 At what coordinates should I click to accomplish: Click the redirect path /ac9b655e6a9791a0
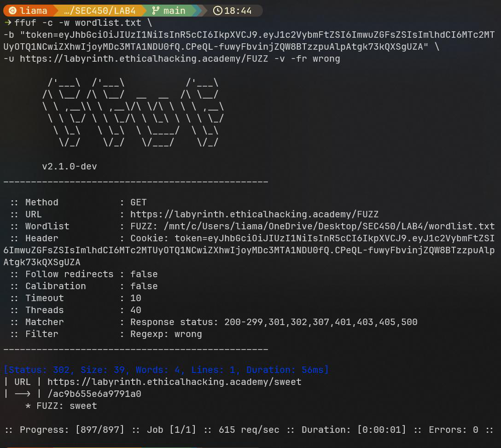pyautogui.click(x=94, y=394)
